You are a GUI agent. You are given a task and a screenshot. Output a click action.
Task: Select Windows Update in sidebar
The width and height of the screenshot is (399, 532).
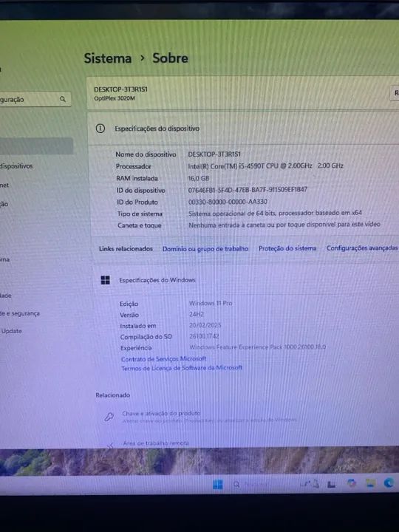point(11,331)
